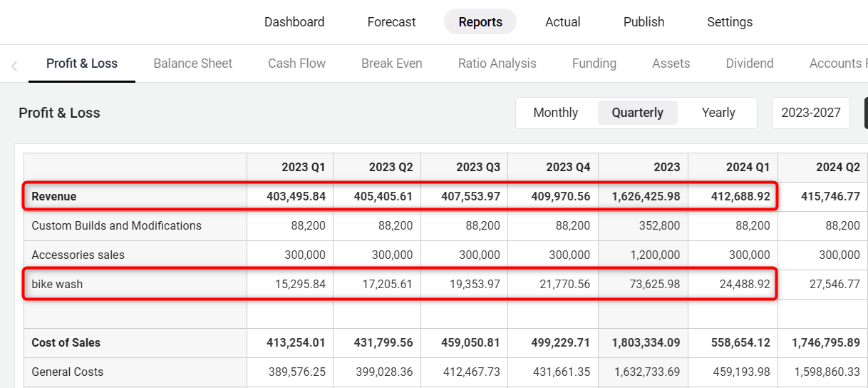Open the Dashboard section
868x388 pixels.
(x=294, y=22)
